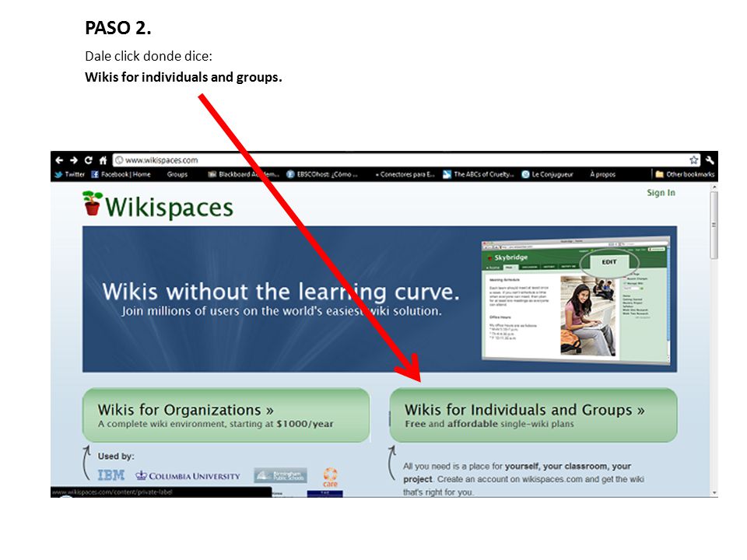Open The ABCs of Cruelty bookmark
Image resolution: width=747 pixels, height=560 pixels.
[479, 174]
